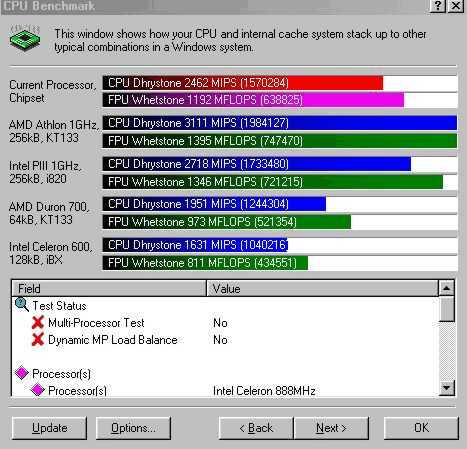
Task: Advance with the Next button
Action: point(331,428)
